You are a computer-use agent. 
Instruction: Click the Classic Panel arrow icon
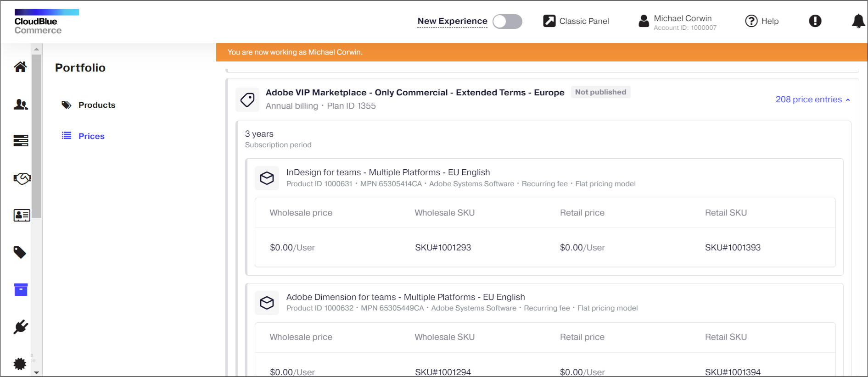tap(549, 21)
